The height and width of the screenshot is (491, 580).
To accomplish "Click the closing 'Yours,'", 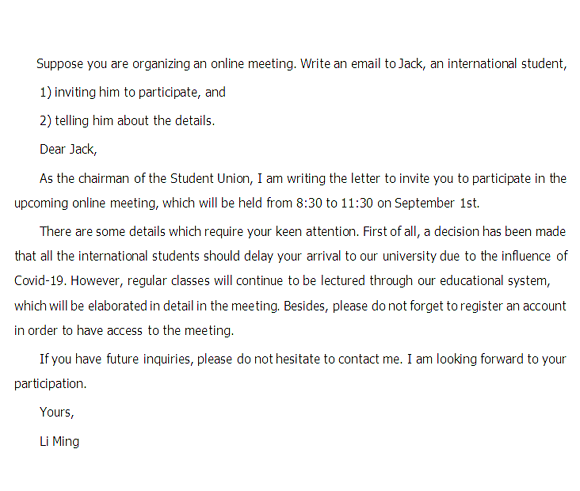I will pos(57,412).
